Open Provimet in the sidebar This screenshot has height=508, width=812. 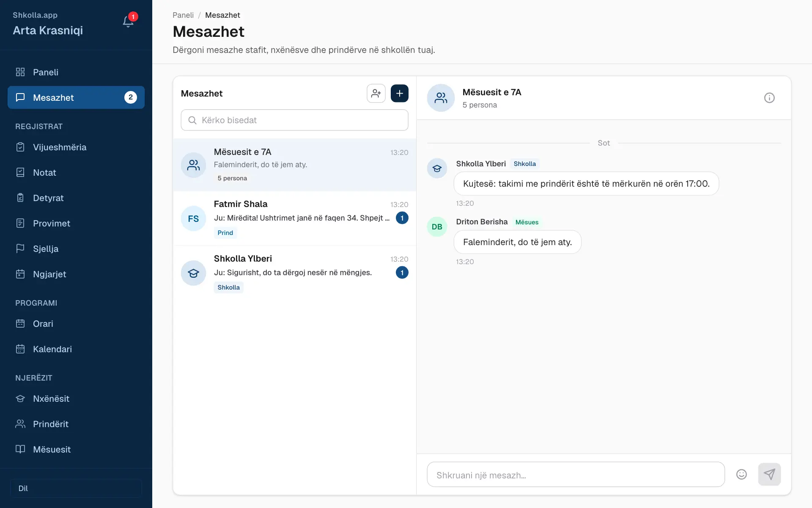pyautogui.click(x=76, y=224)
